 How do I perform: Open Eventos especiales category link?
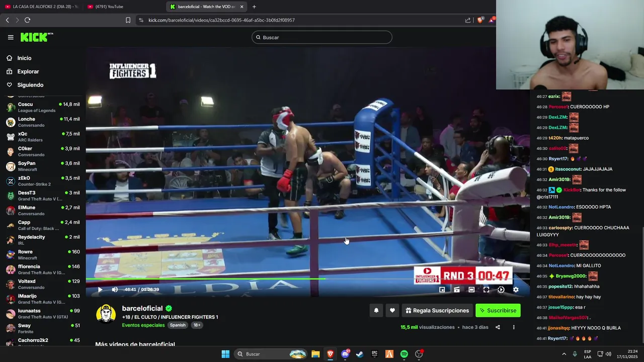(x=143, y=325)
